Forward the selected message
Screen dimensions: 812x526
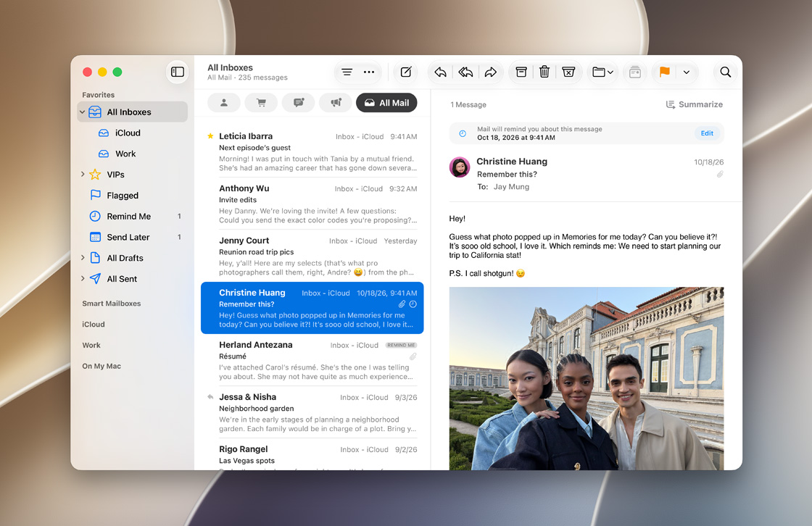(x=490, y=72)
